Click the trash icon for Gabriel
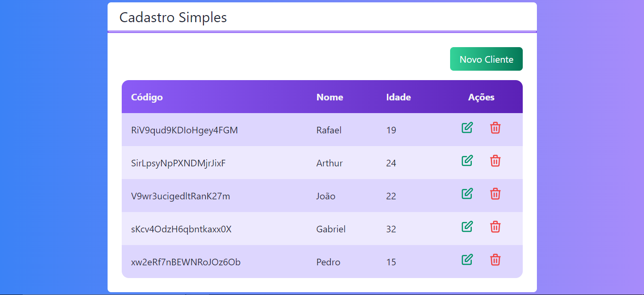The width and height of the screenshot is (644, 295). click(x=495, y=226)
